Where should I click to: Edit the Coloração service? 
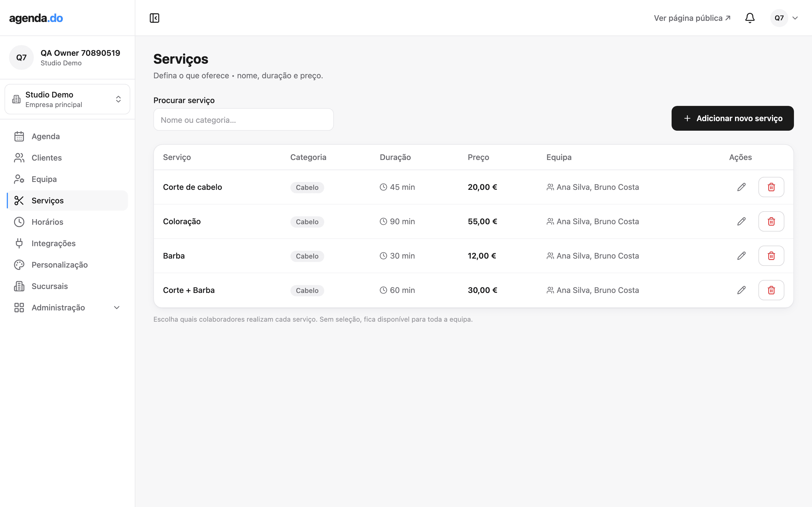pyautogui.click(x=741, y=221)
